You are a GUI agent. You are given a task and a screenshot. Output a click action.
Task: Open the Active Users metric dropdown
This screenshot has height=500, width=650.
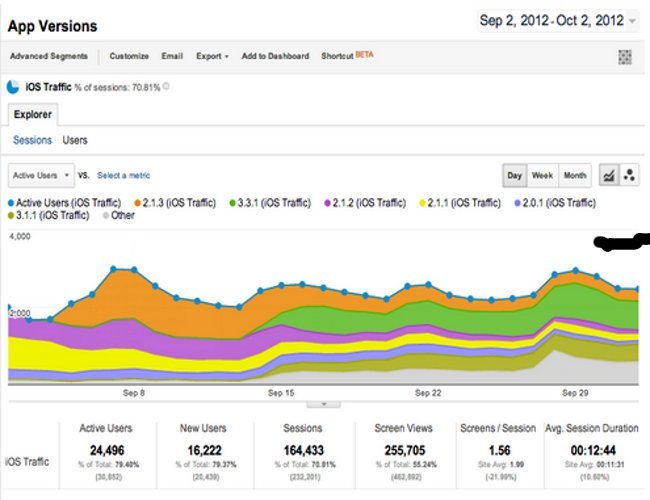pos(40,175)
